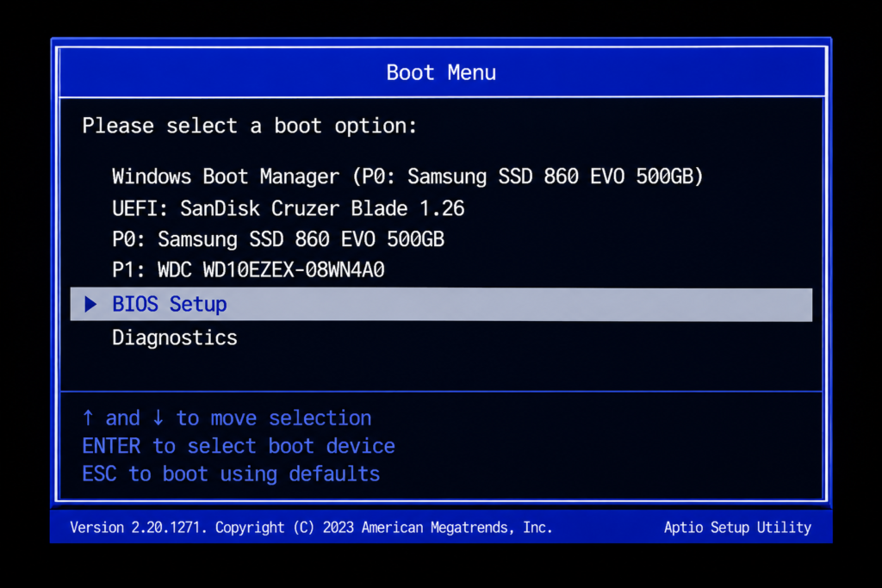The height and width of the screenshot is (588, 882).
Task: Click the Version 2.20.1271 copyright text
Action: (311, 527)
